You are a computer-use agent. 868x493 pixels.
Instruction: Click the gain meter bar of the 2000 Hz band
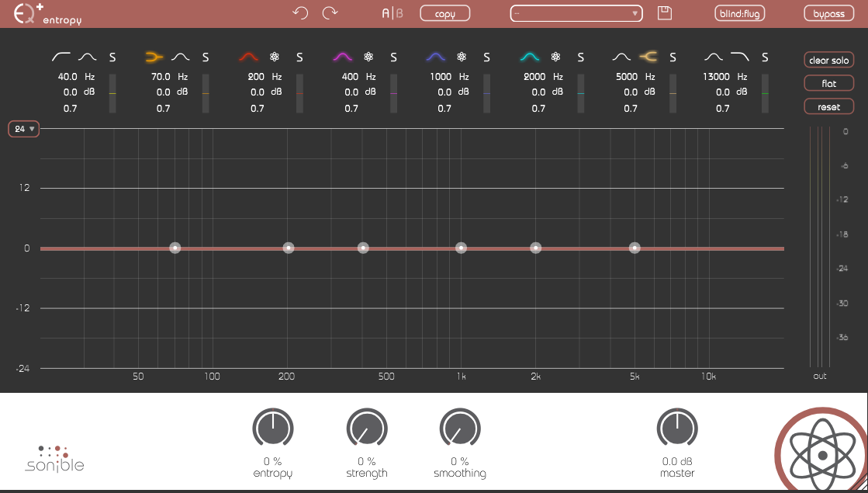tap(581, 94)
